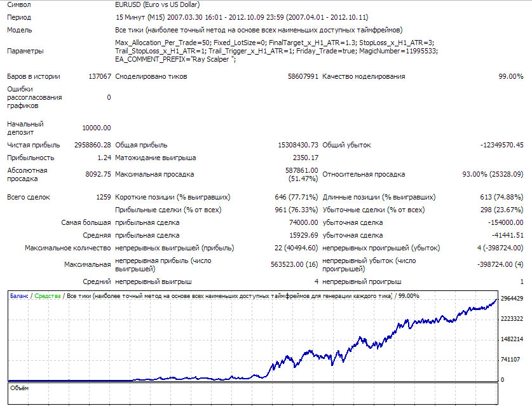Screen dimensions: 532x406
Task: Click total trades value 1259
Action: [x=104, y=198]
